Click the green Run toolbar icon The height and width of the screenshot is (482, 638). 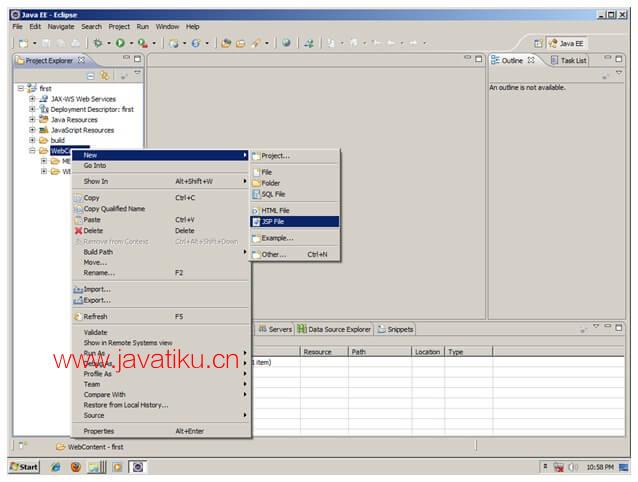point(120,43)
